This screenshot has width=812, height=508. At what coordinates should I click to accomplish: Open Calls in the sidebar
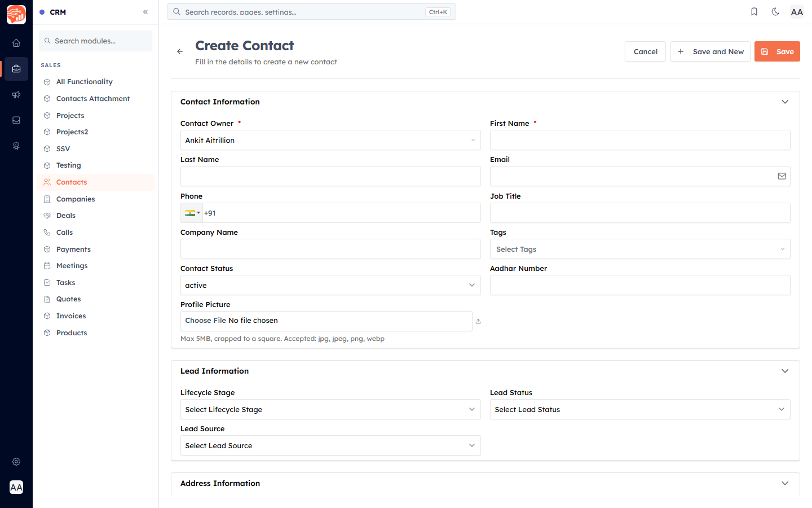[96, 233]
